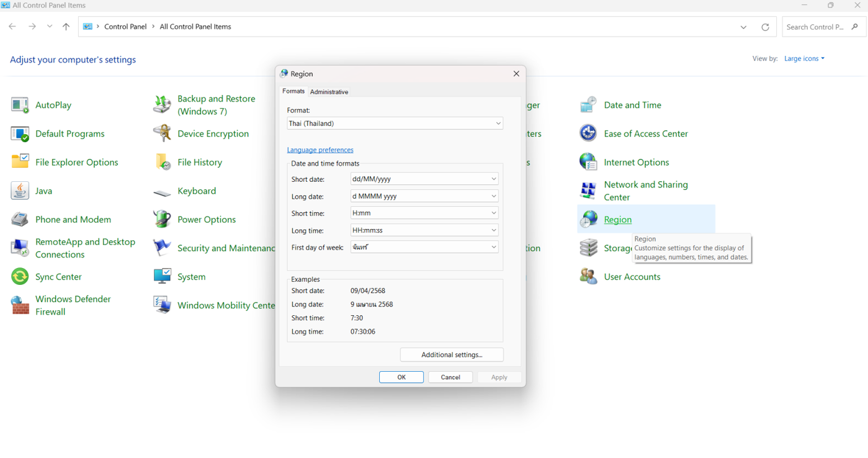Screen dimensions: 868x458
Task: Open Ease of Access Center icon
Action: (x=588, y=133)
